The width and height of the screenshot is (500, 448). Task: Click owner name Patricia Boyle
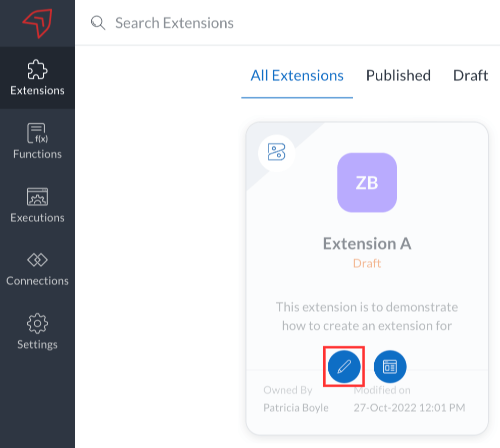pyautogui.click(x=296, y=408)
